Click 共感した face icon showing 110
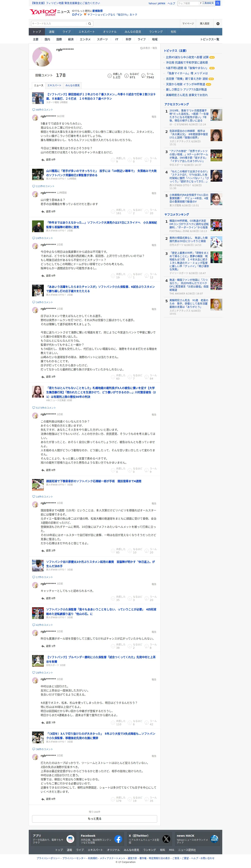This screenshot has height=868, width=251. 113,723
